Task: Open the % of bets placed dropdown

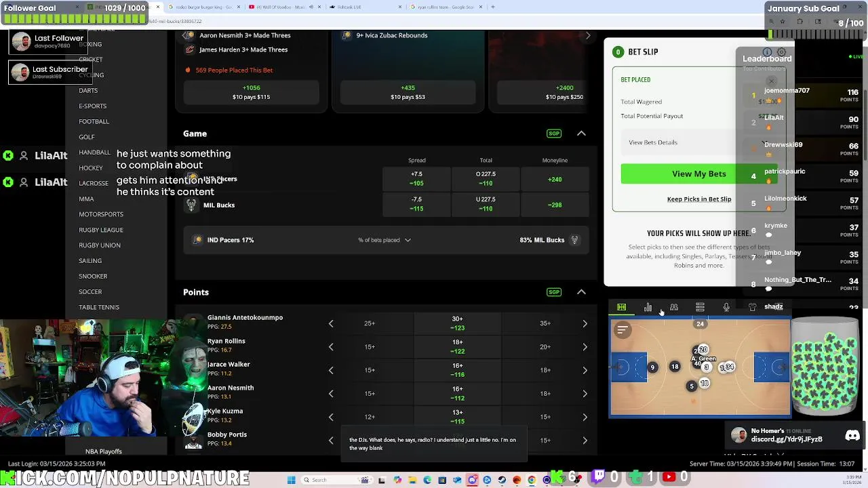Action: coord(384,240)
